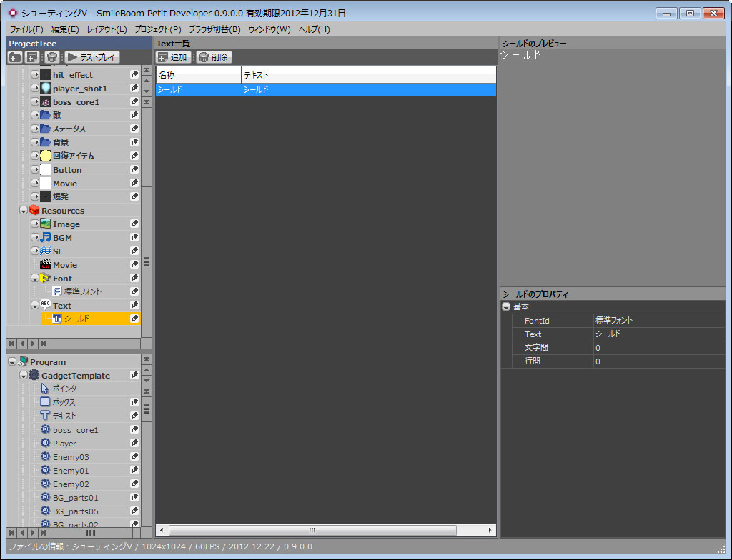Click the Movie clapperboard icon under Resources
Viewport: 732px width, 560px height.
[x=46, y=264]
